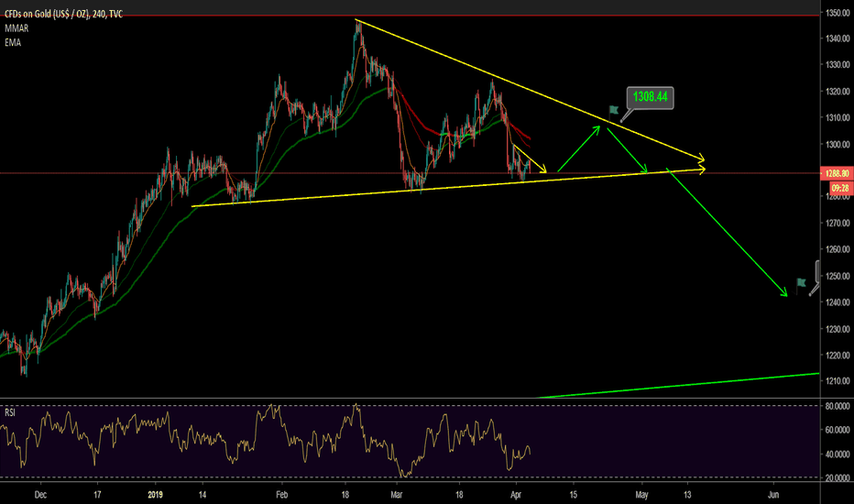The width and height of the screenshot is (854, 504).
Task: Select the 1308.44 price callout label
Action: (x=650, y=97)
